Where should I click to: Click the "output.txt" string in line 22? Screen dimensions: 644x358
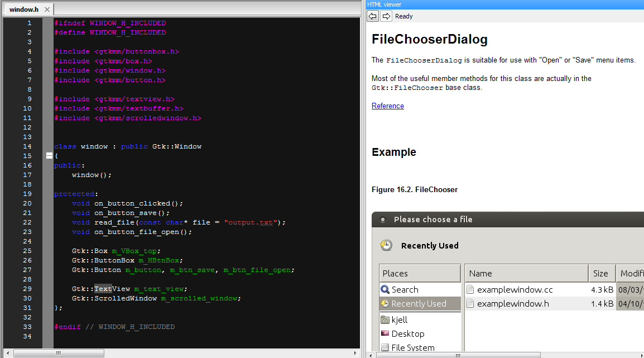[x=251, y=222]
